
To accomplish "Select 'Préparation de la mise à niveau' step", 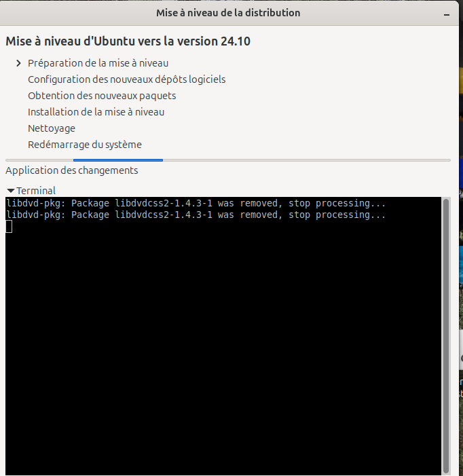I will tap(98, 63).
